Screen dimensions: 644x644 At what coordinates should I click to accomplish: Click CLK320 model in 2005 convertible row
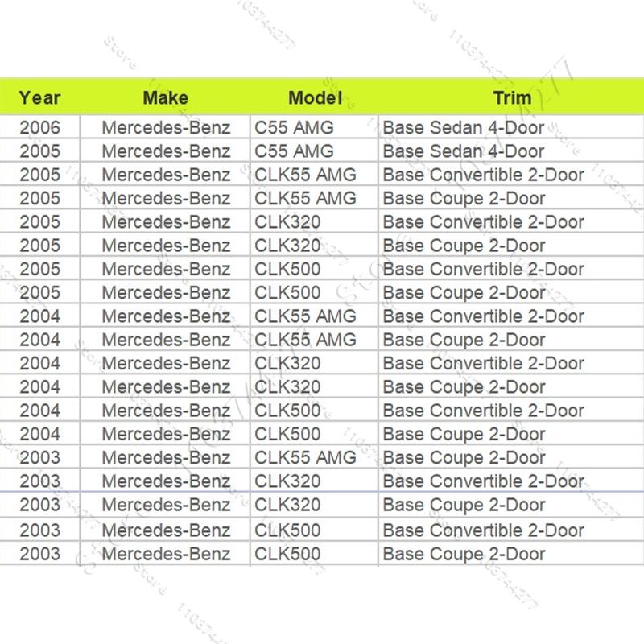coord(287,221)
